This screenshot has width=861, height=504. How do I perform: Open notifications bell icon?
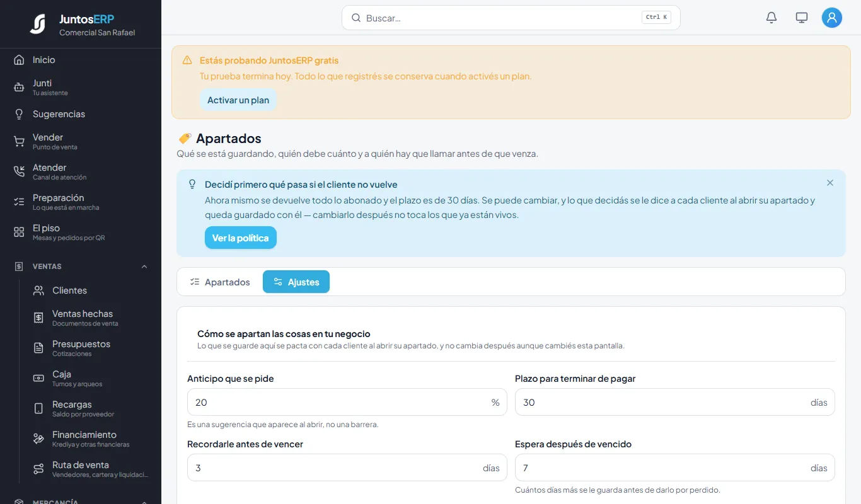pyautogui.click(x=771, y=18)
